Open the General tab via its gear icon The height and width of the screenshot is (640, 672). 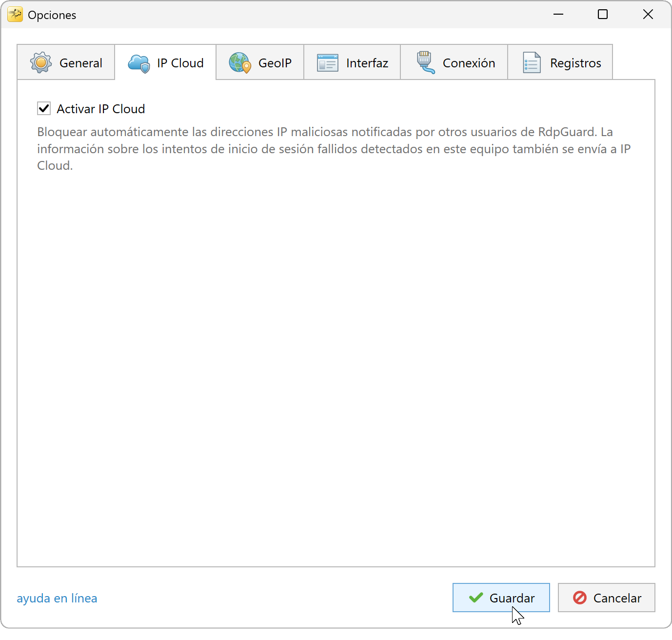click(x=41, y=63)
